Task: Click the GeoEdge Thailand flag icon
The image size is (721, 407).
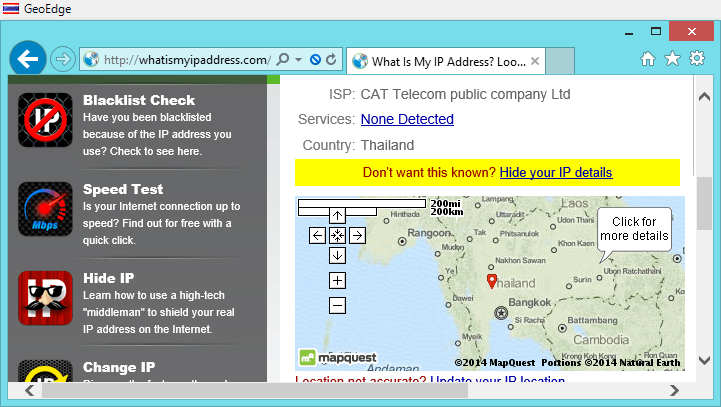Action: coord(11,9)
